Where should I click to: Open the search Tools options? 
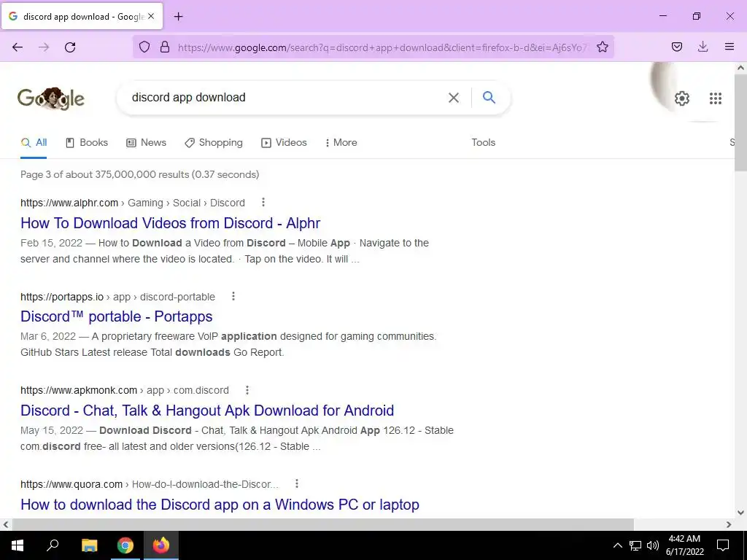(483, 142)
